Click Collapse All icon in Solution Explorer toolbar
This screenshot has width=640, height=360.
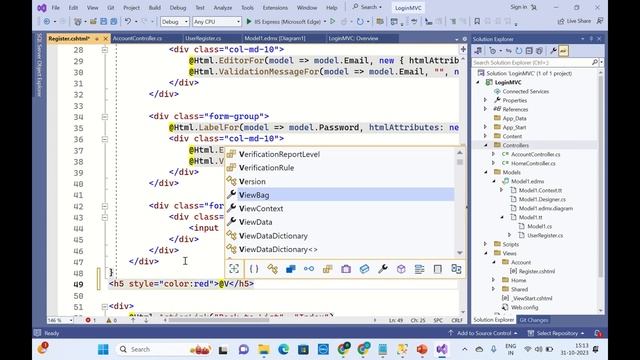coord(529,51)
